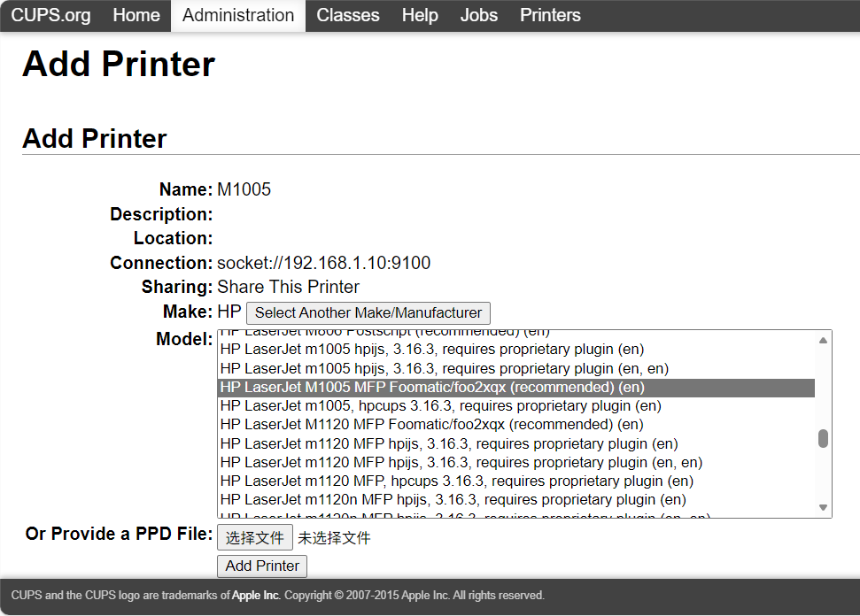Image resolution: width=860 pixels, height=616 pixels.
Task: View the Jobs tab
Action: click(479, 15)
